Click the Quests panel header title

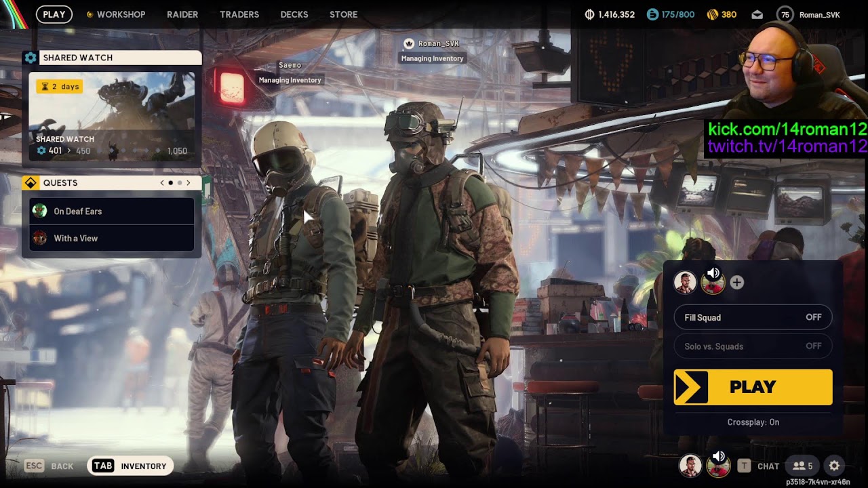(60, 183)
